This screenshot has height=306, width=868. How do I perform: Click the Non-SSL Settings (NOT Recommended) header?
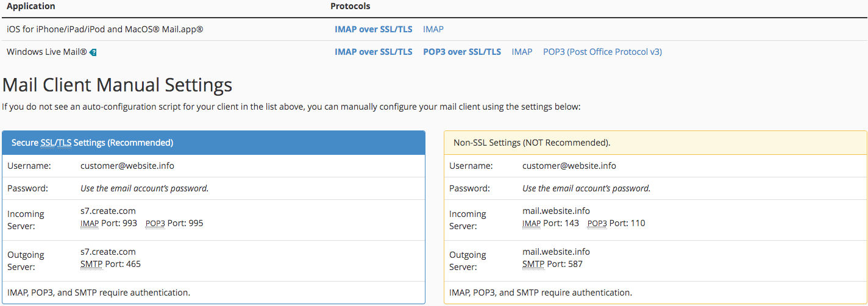tap(532, 143)
